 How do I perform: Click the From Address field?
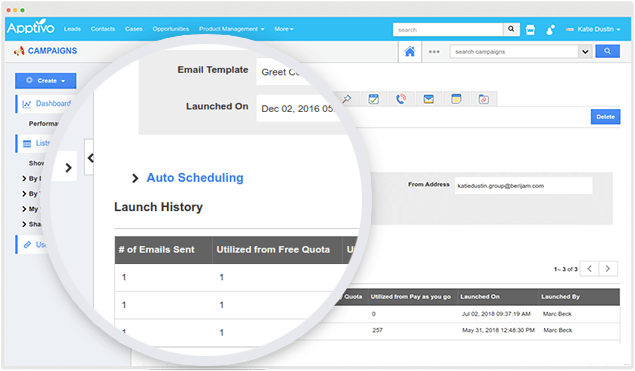(523, 186)
